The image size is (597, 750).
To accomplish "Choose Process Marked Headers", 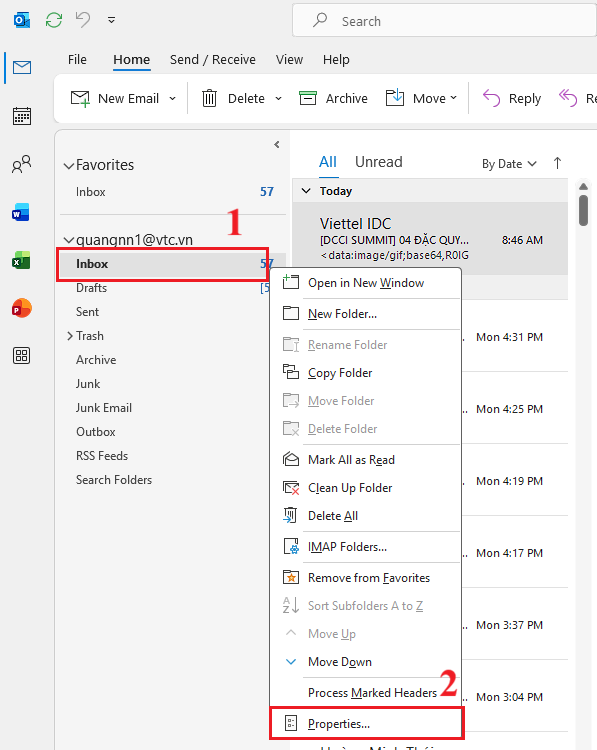I will point(365,693).
